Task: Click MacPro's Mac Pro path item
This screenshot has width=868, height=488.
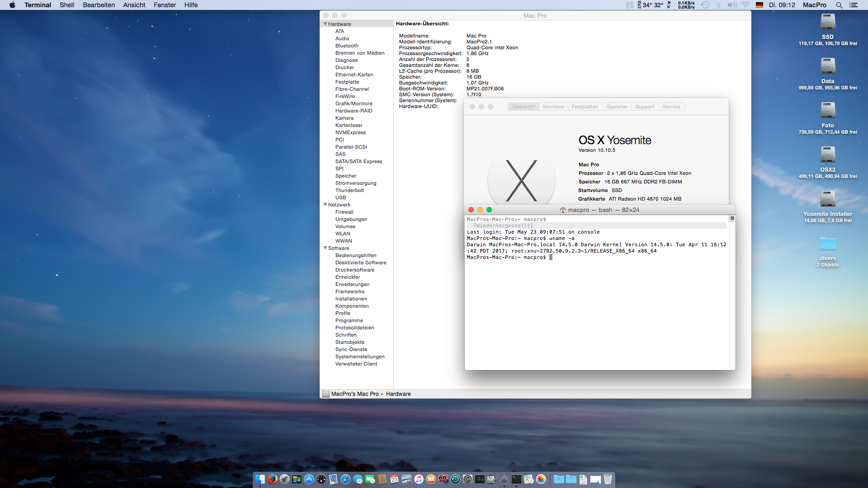Action: pos(354,394)
